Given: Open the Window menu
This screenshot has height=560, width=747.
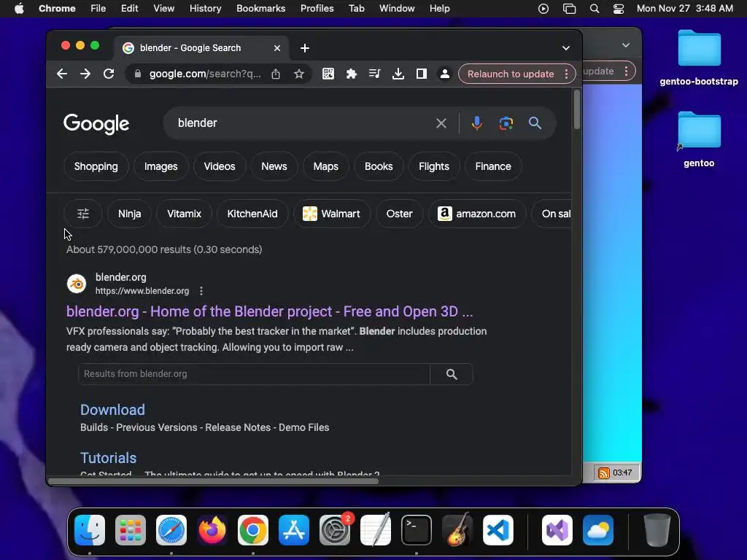Looking at the screenshot, I should pos(397,9).
